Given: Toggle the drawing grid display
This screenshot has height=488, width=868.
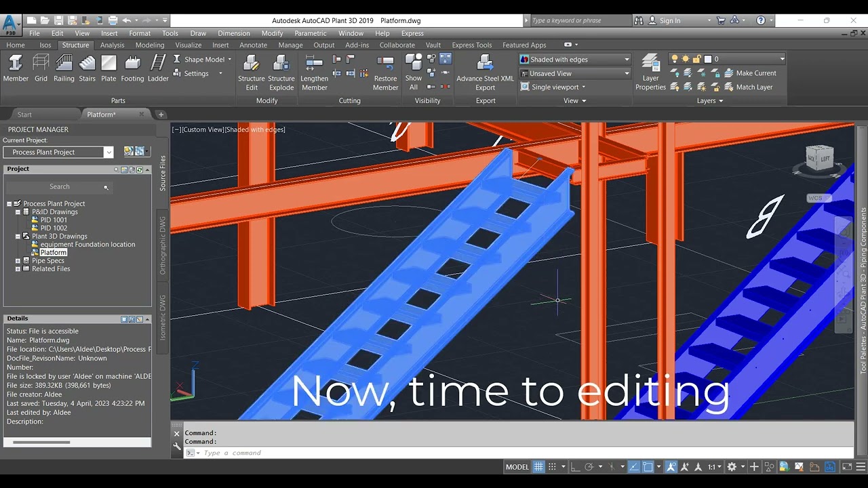Looking at the screenshot, I should click(538, 467).
